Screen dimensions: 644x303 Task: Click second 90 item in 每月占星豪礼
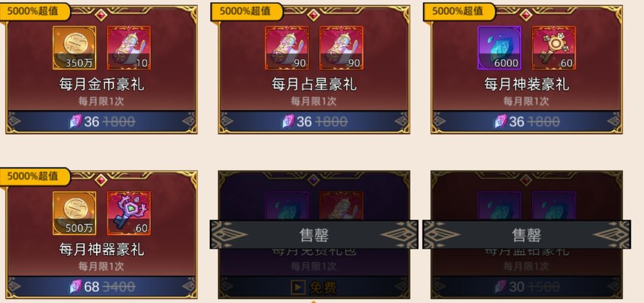click(341, 48)
